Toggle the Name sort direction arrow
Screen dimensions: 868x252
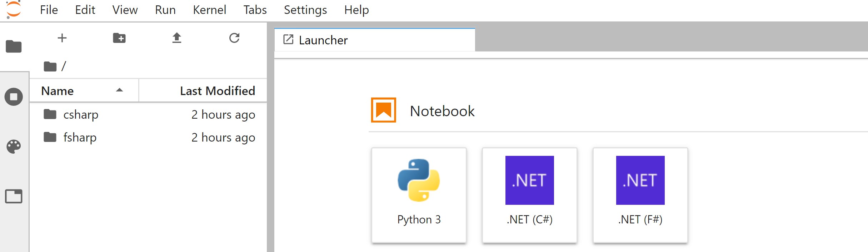pos(120,90)
